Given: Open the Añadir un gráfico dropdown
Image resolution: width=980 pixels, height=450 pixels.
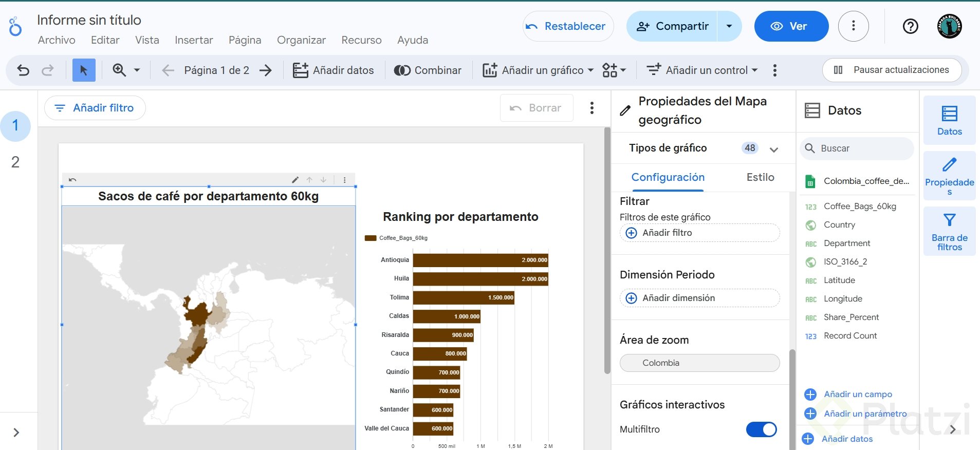Looking at the screenshot, I should (x=538, y=70).
